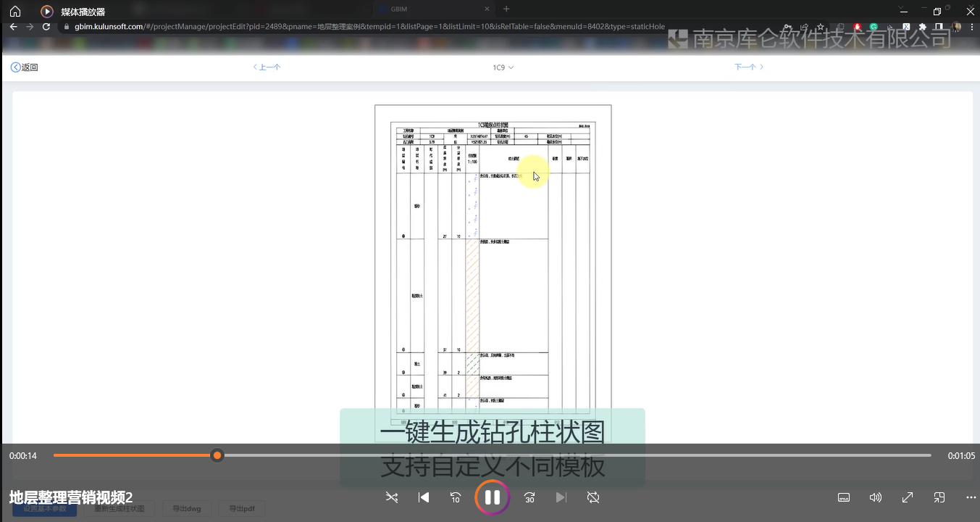Click the browser back arrow in the video

[13, 26]
